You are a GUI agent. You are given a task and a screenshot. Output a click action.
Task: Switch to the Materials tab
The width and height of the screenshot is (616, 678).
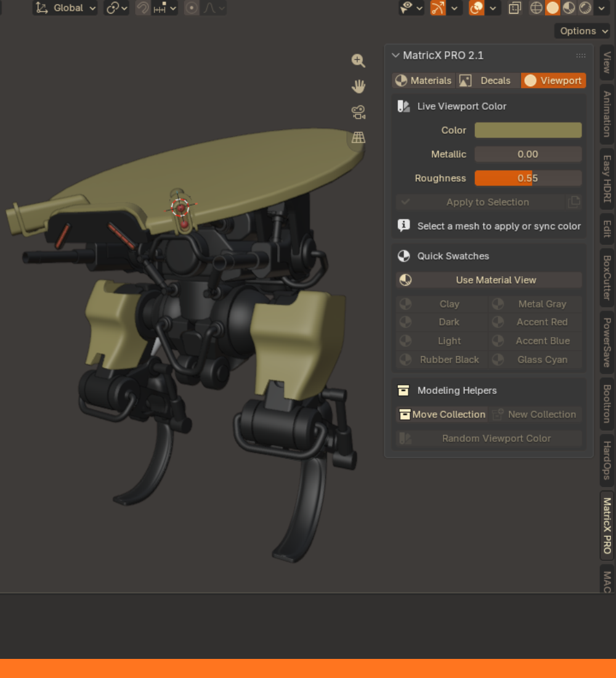click(x=424, y=80)
